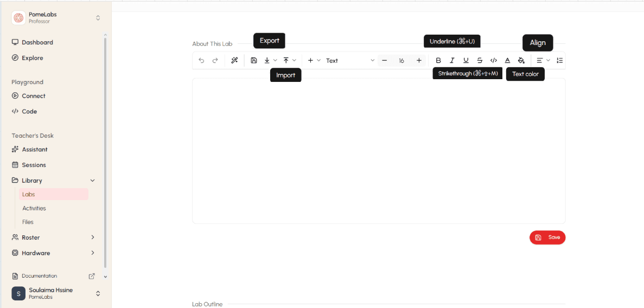The image size is (644, 308).
Task: Select Labs under Library
Action: pos(53,194)
